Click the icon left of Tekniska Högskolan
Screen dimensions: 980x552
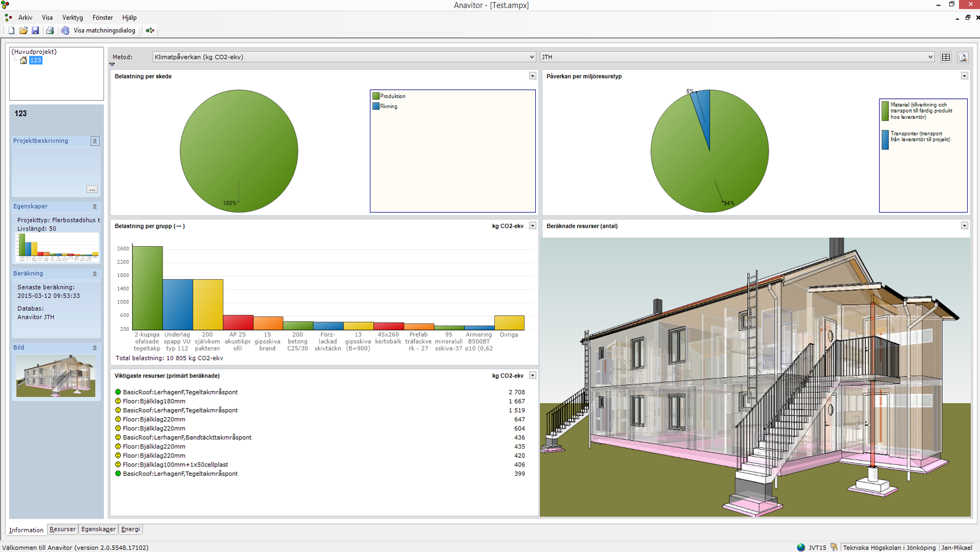coord(834,547)
